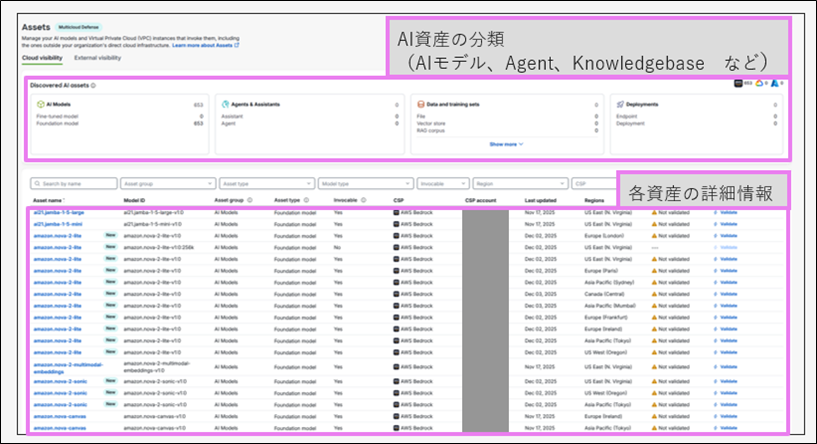Click the AI Models card icon
Screen dimensions: 817x444
pyautogui.click(x=40, y=104)
